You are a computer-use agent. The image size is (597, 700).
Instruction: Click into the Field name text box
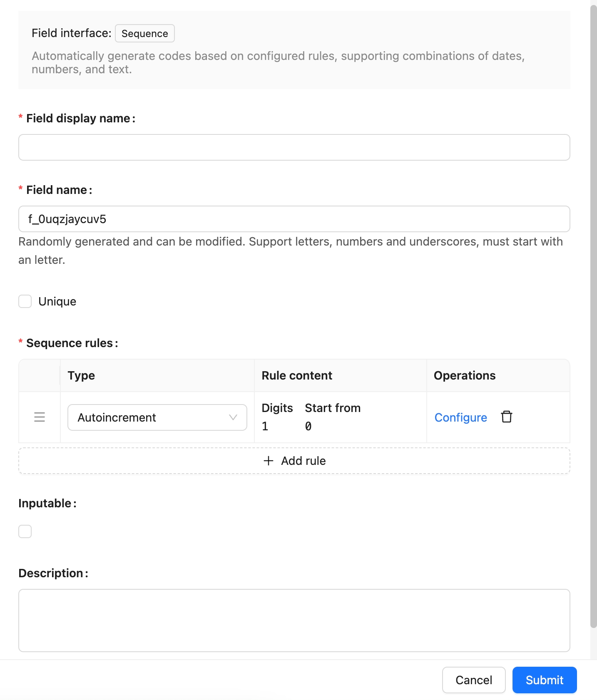[294, 219]
